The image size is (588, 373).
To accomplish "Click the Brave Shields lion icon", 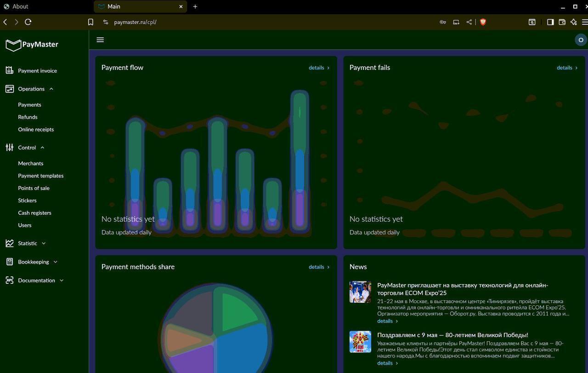I will (x=483, y=22).
